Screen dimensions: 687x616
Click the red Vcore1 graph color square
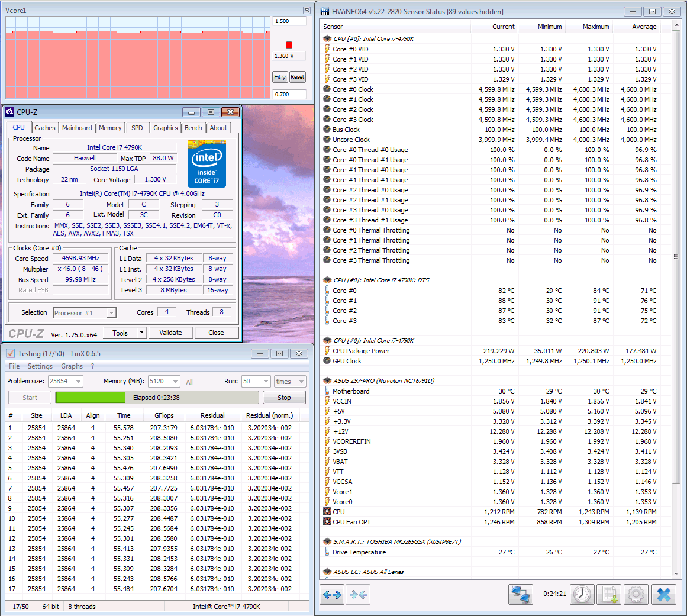(x=289, y=45)
